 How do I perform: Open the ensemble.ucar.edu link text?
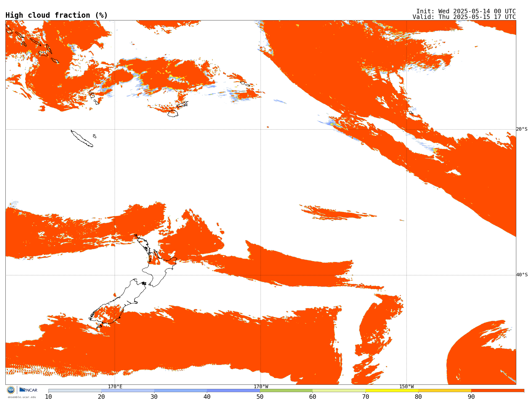(22, 397)
